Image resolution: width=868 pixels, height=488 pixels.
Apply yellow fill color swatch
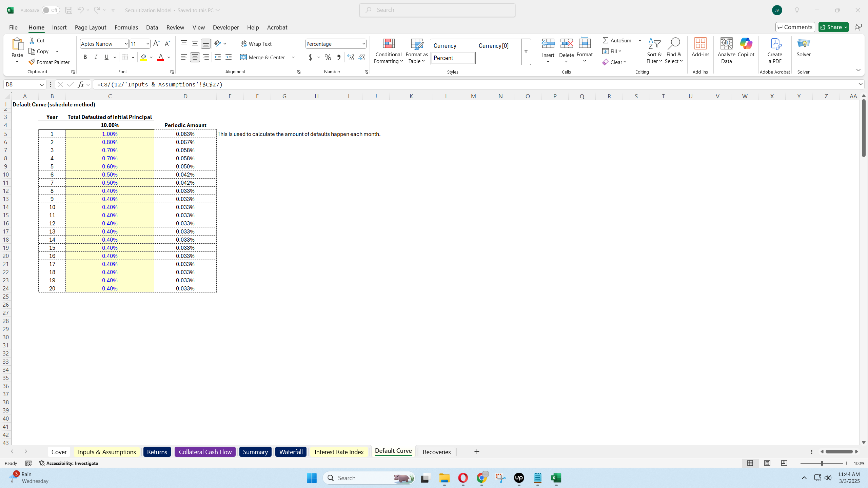pos(144,58)
